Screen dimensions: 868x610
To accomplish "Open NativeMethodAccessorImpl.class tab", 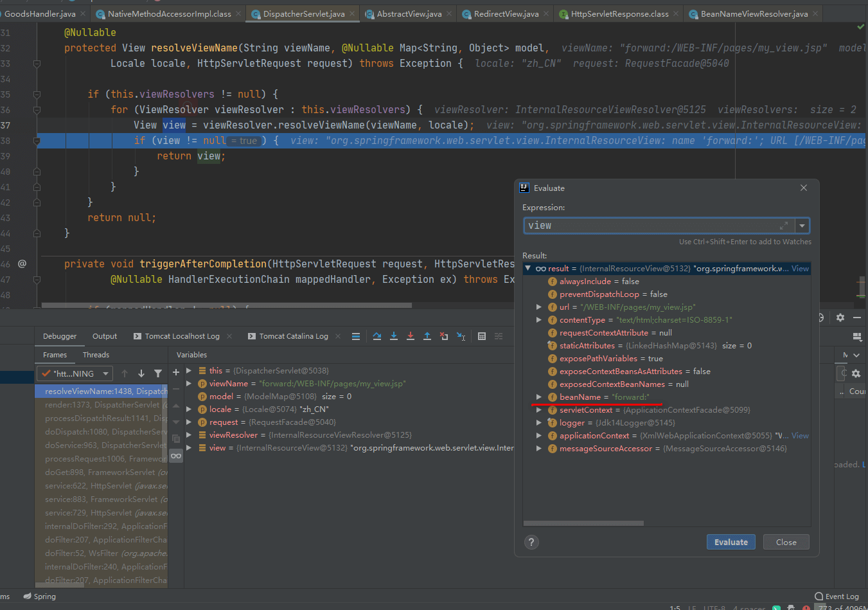I will click(x=169, y=13).
